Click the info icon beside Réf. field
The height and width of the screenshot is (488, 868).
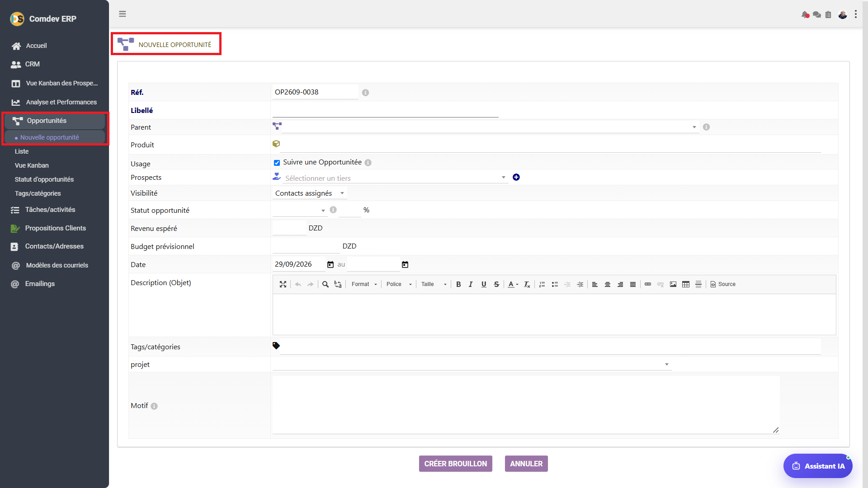click(365, 93)
